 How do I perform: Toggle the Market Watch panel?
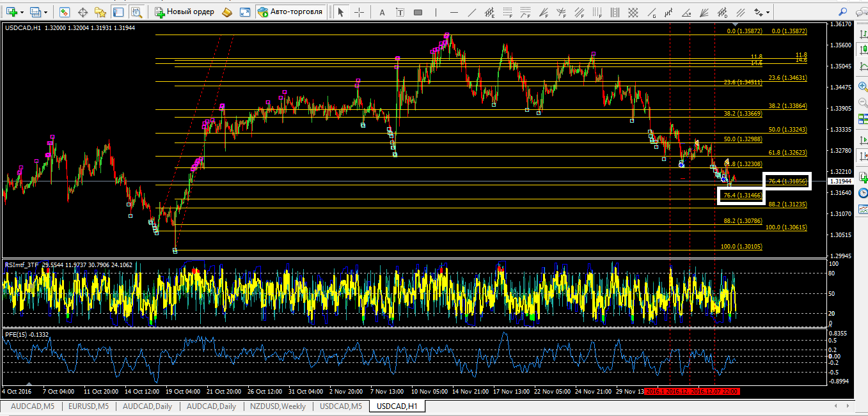point(65,12)
